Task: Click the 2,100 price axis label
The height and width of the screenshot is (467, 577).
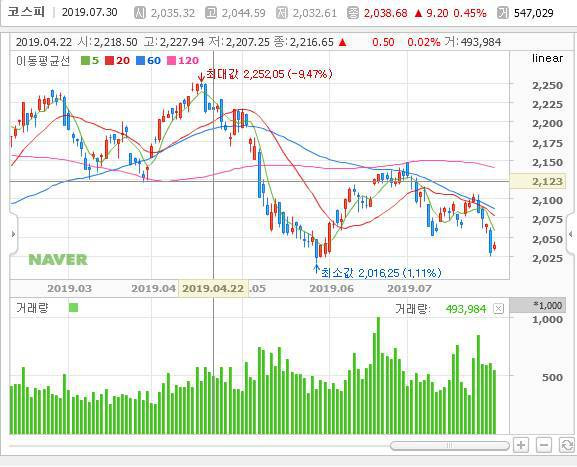Action: click(547, 201)
